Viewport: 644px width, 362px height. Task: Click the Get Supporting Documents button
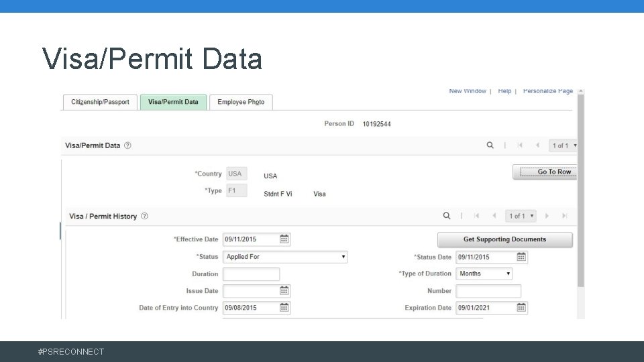(x=504, y=239)
